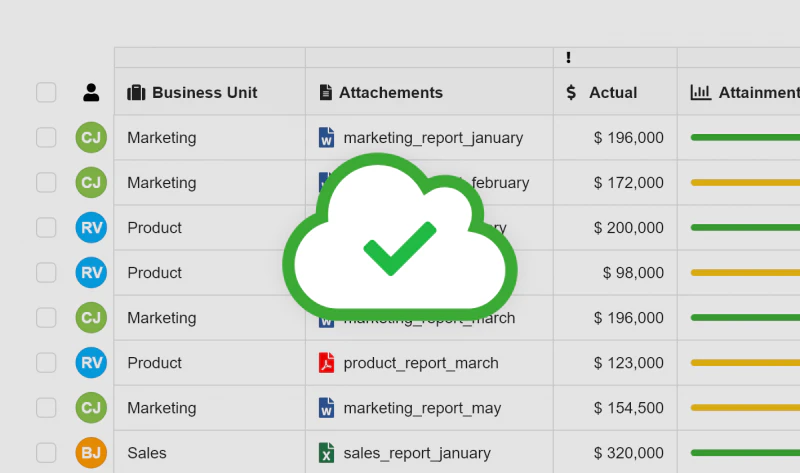Select the $ 196,000 cell in marketing_report_january row

point(615,137)
